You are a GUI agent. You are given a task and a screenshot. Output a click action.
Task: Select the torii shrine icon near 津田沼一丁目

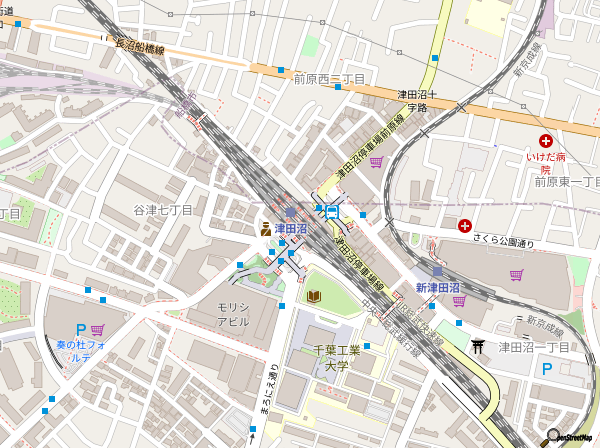[478, 346]
